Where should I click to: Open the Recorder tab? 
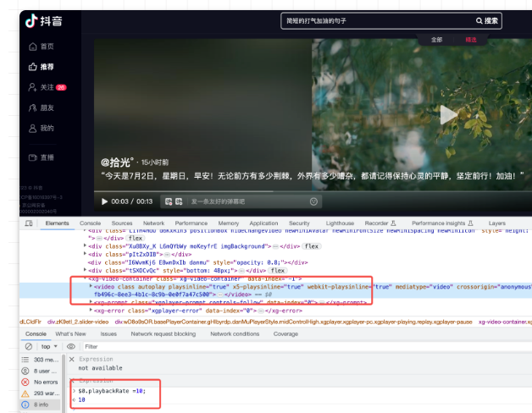click(x=380, y=223)
